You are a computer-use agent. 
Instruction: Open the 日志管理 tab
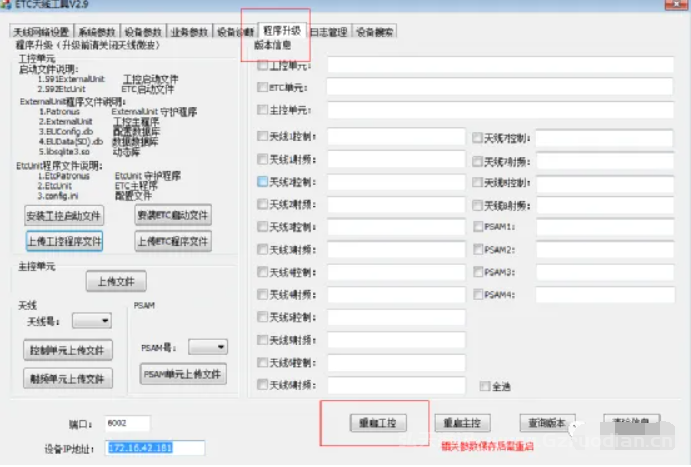click(328, 32)
